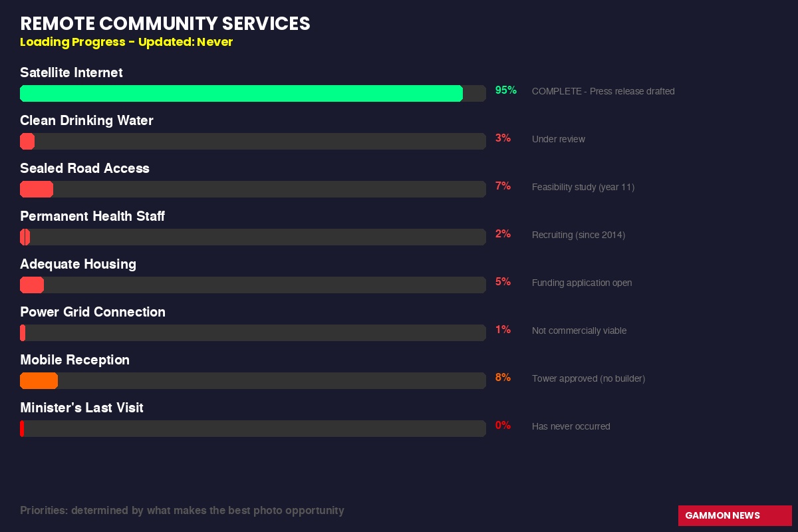This screenshot has height=532, width=798.
Task: Click the 0% percentage label
Action: pos(503,426)
